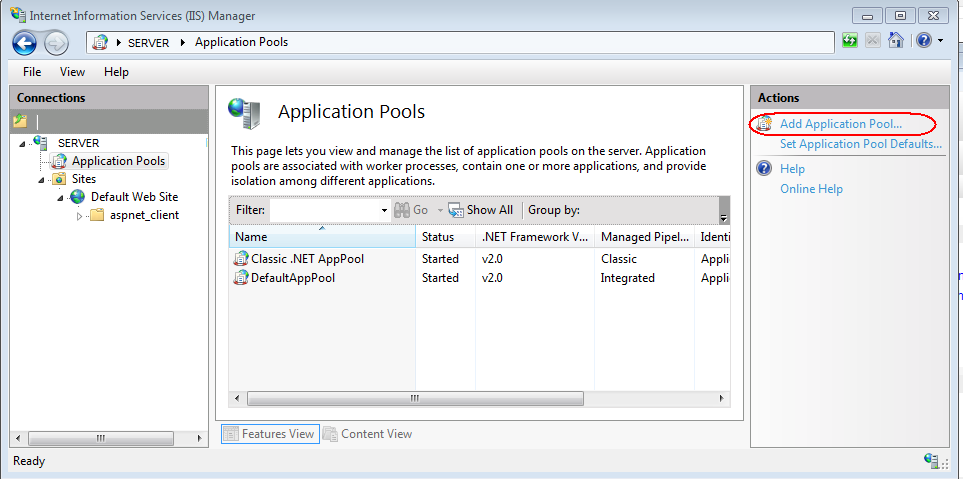Expand the aspnet_client folder node
The width and height of the screenshot is (963, 479).
80,216
